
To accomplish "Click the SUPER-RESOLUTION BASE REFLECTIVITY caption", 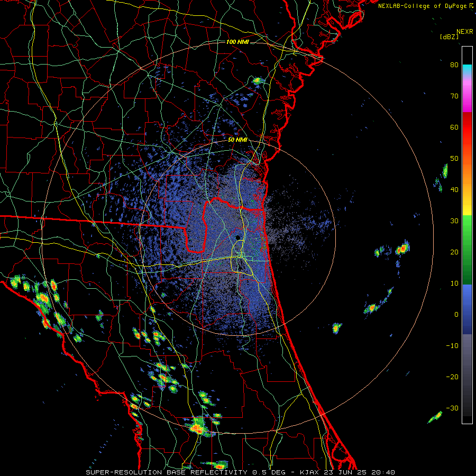I will click(x=166, y=472).
